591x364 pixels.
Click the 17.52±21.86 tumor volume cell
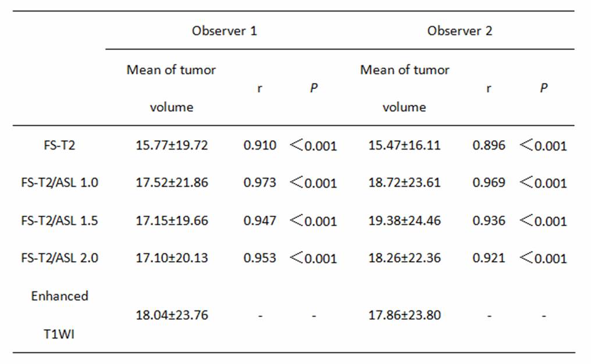pyautogui.click(x=172, y=183)
